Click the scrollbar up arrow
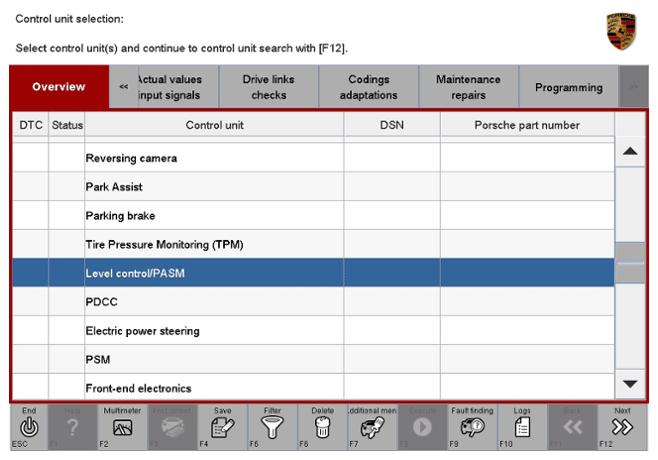The image size is (658, 460). [630, 152]
